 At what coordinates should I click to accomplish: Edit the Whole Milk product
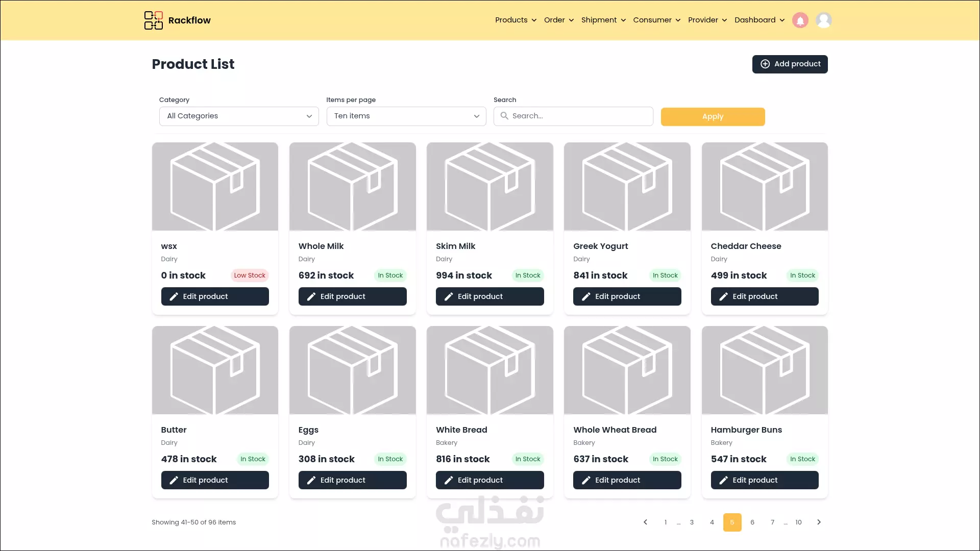click(x=352, y=296)
